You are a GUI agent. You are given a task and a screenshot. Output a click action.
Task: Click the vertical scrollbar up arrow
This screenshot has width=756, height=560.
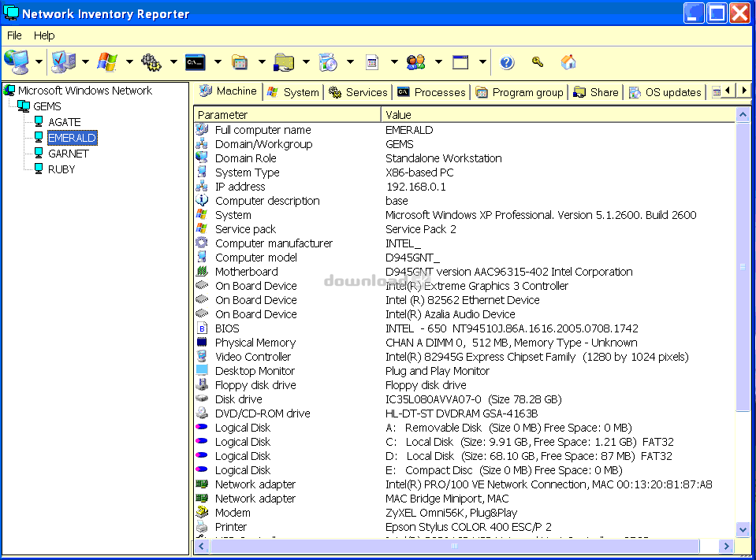(743, 115)
